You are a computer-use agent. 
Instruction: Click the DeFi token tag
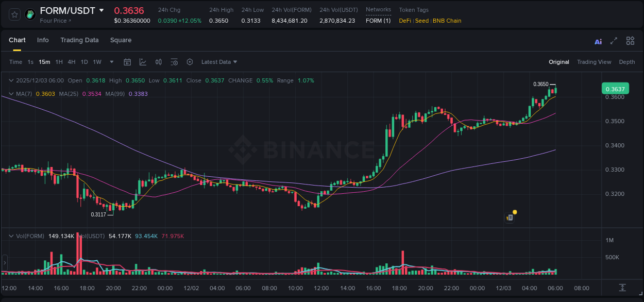pos(404,21)
